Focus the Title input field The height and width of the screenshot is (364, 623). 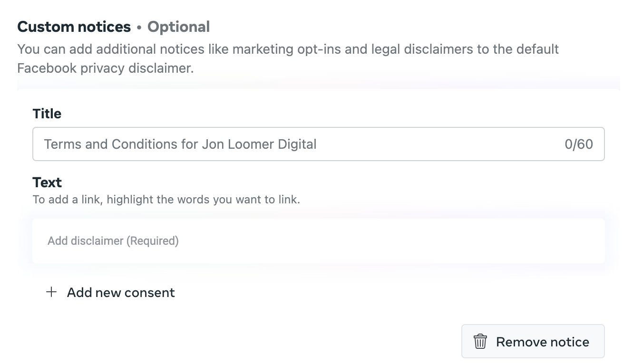click(319, 144)
